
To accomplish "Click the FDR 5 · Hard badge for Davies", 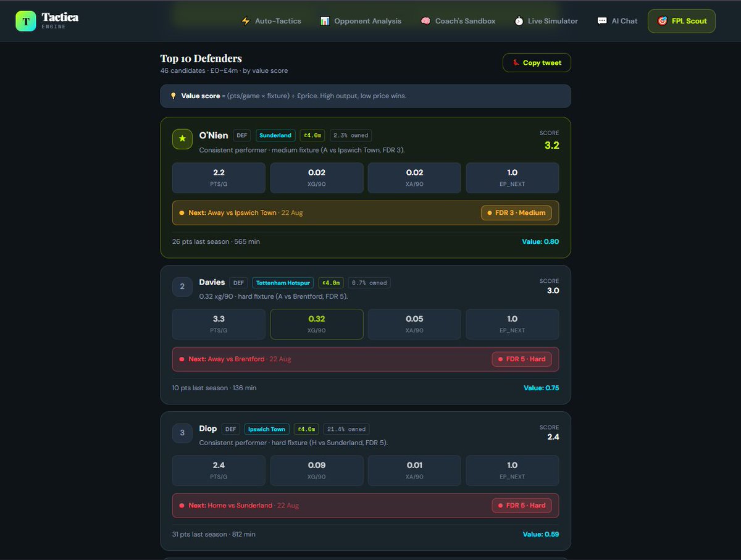I will click(522, 359).
